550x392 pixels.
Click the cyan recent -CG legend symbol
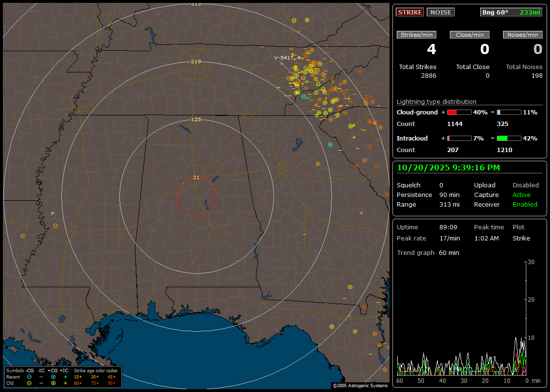point(29,377)
